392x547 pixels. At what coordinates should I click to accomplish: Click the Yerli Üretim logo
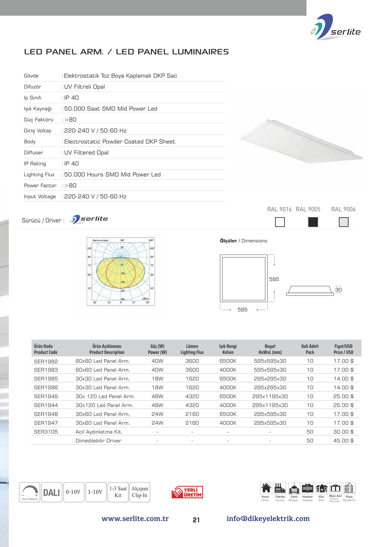[x=187, y=492]
